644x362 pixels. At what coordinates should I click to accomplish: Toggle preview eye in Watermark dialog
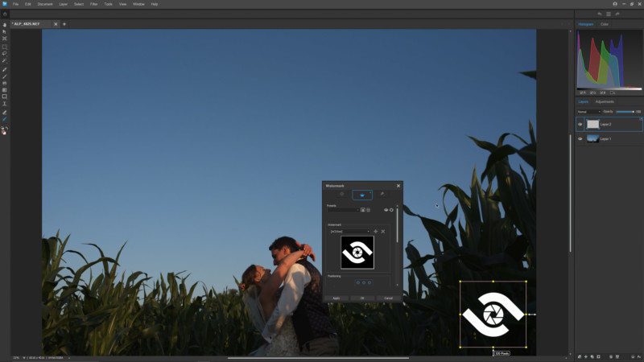click(386, 210)
